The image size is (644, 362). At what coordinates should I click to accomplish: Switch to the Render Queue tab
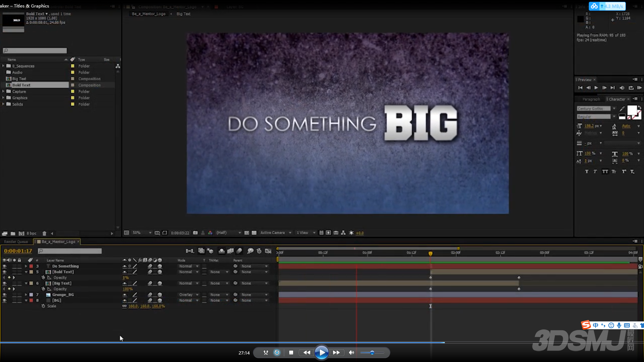16,242
